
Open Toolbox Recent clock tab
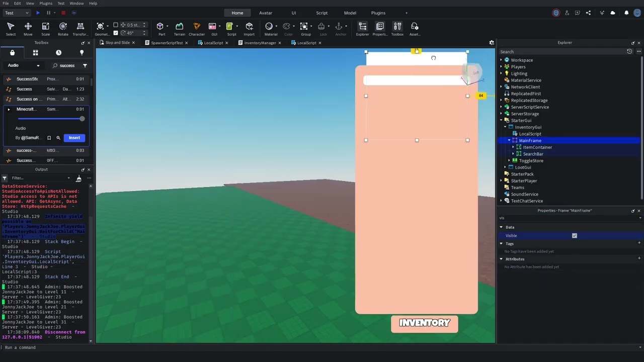pos(58,52)
